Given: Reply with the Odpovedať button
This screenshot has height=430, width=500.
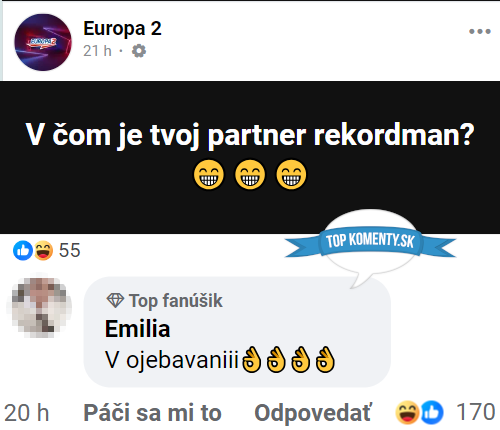Looking at the screenshot, I should tap(312, 413).
